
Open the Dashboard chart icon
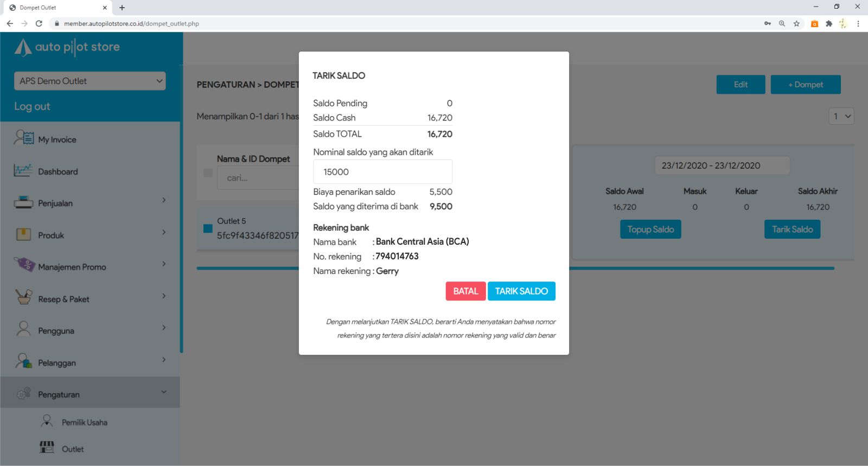point(23,171)
